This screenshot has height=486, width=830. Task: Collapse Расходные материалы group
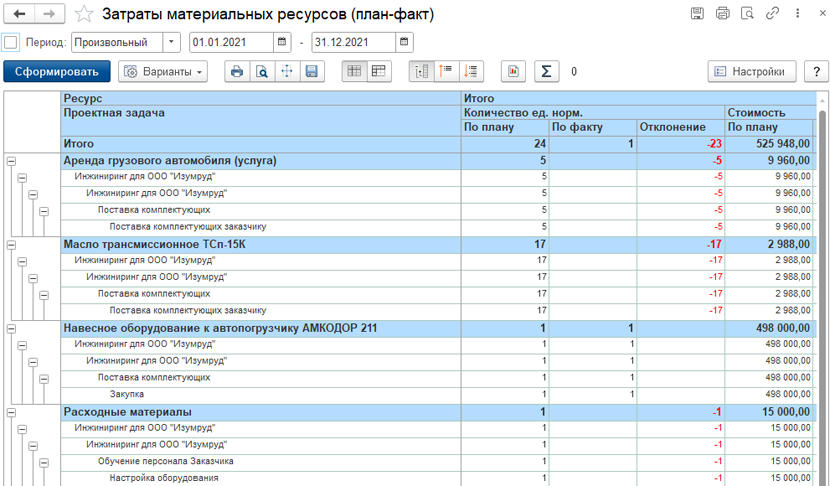point(11,412)
